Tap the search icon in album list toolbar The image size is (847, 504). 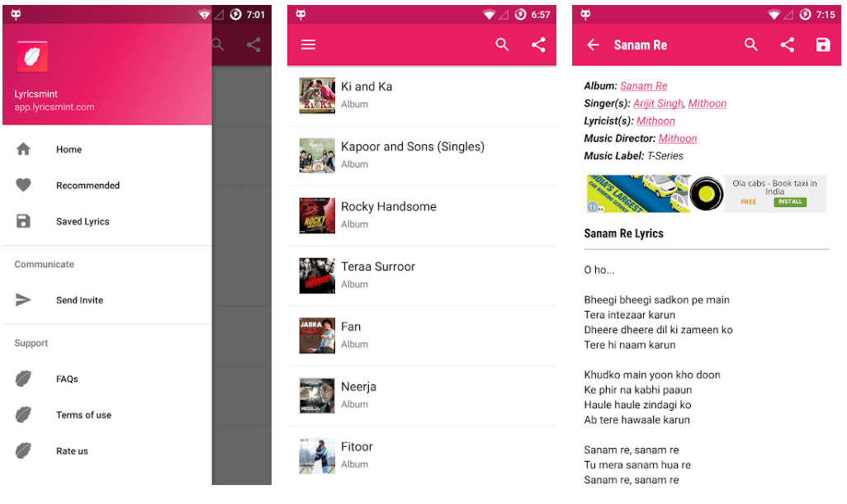pos(502,45)
